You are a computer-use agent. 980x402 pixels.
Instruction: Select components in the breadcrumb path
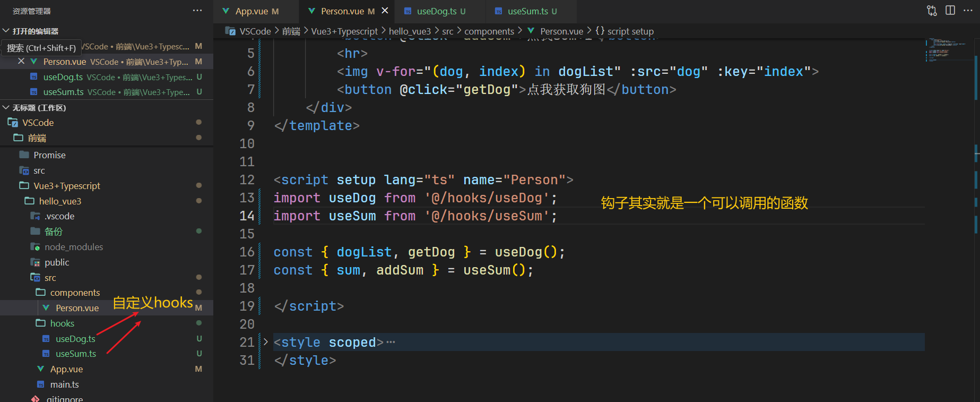[x=489, y=31]
